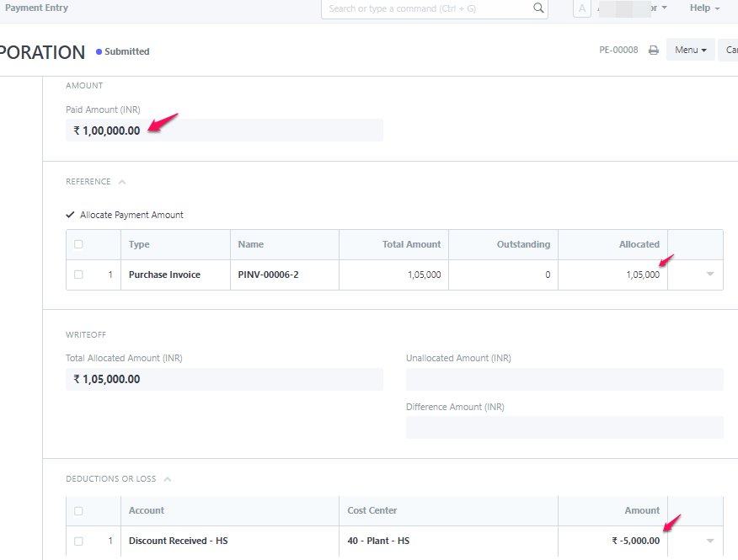Select all rows in Deductions table
The height and width of the screenshot is (560, 738).
click(78, 510)
